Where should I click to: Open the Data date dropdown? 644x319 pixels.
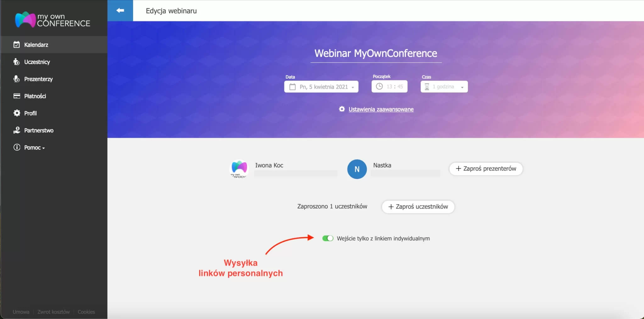[321, 87]
